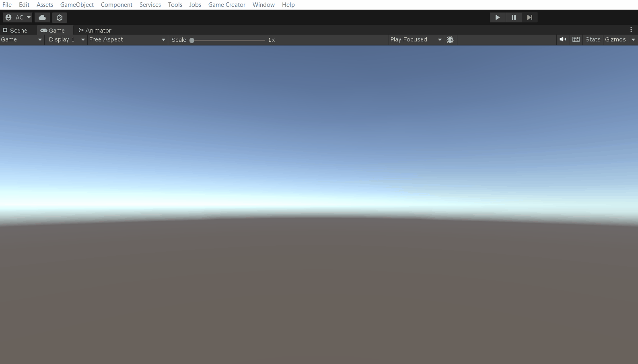
Task: Open the AC account dropdown
Action: [18, 17]
